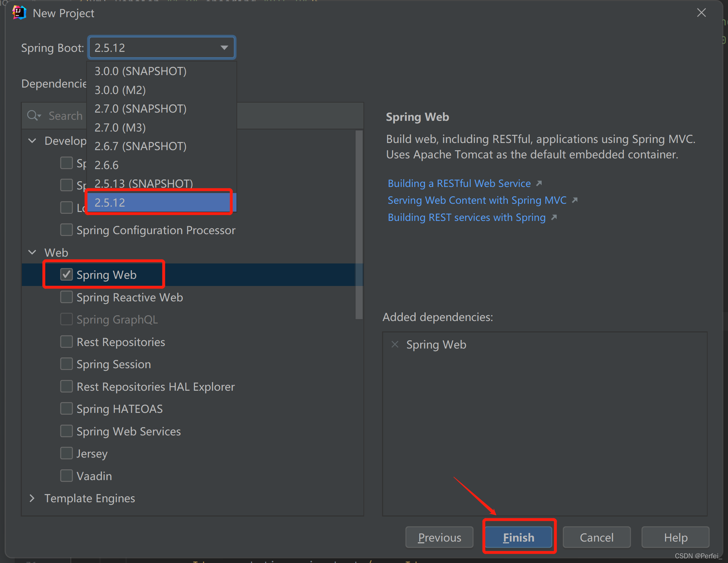Collapse the Web category
Image resolution: width=728 pixels, height=563 pixels.
[x=32, y=252]
